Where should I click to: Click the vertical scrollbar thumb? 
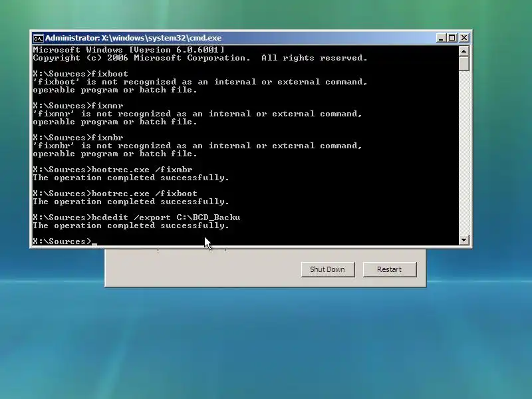pos(464,64)
